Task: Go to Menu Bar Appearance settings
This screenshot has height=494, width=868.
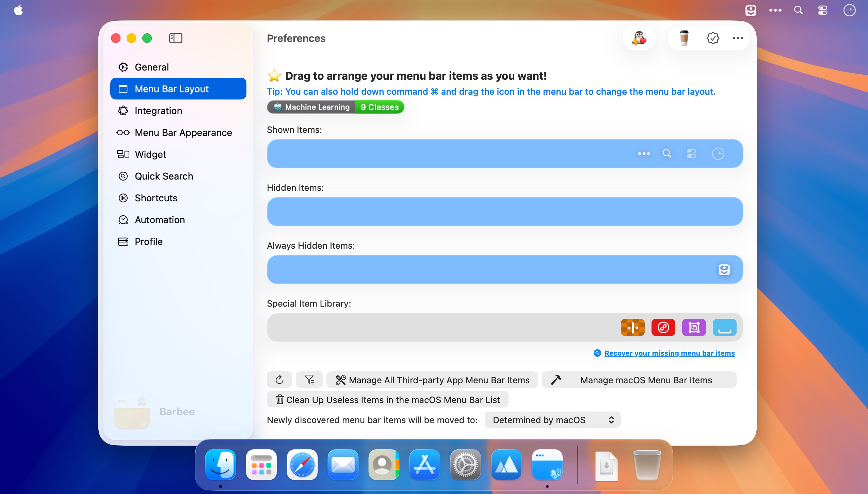Action: (178, 133)
